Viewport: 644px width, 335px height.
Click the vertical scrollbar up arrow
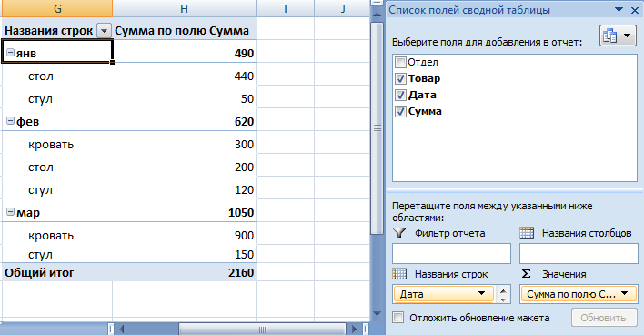coord(377,15)
